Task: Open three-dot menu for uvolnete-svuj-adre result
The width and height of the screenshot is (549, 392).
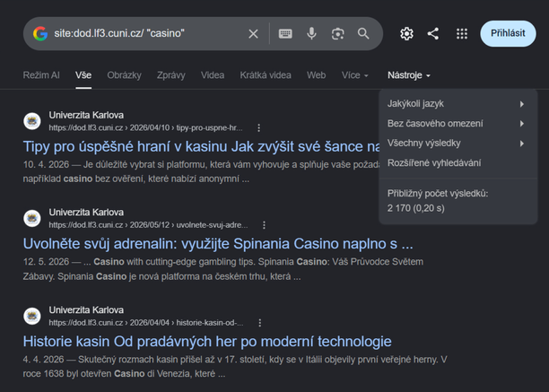Action: [x=264, y=225]
